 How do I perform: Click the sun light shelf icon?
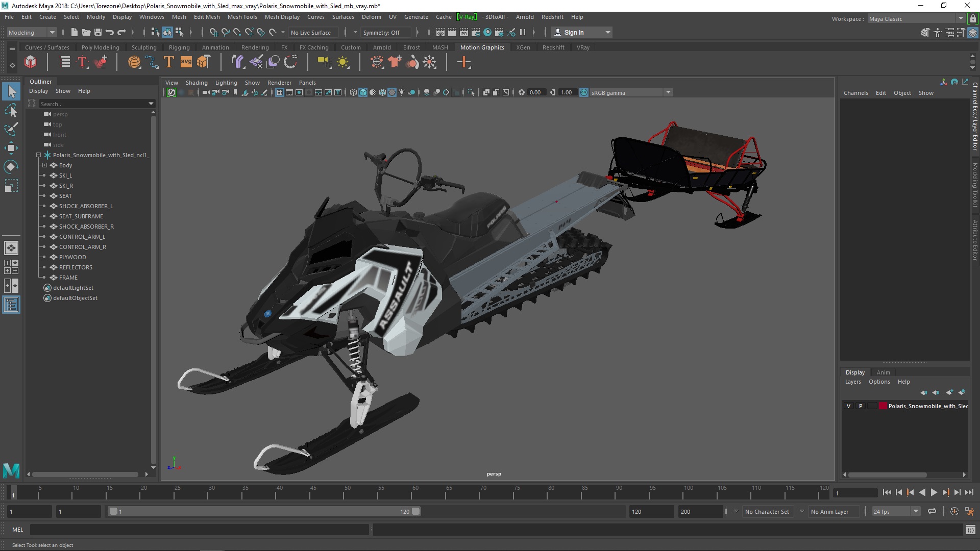click(x=343, y=62)
